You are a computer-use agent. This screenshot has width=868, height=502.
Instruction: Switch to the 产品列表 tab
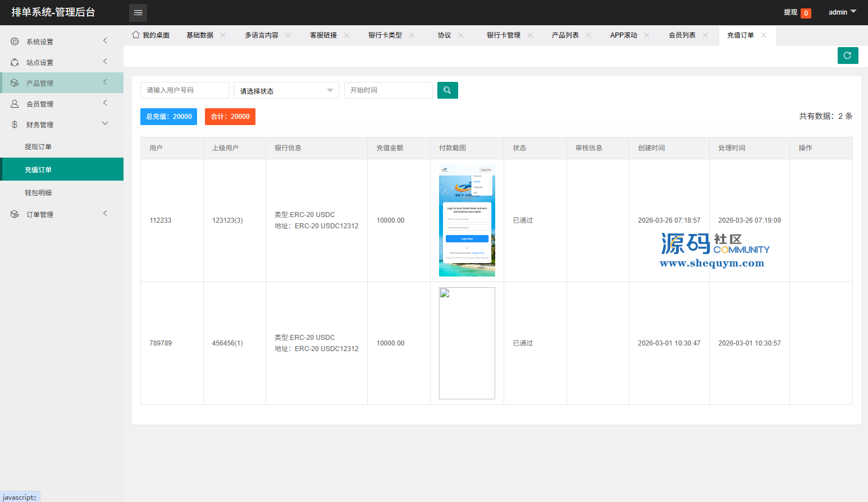(x=565, y=35)
